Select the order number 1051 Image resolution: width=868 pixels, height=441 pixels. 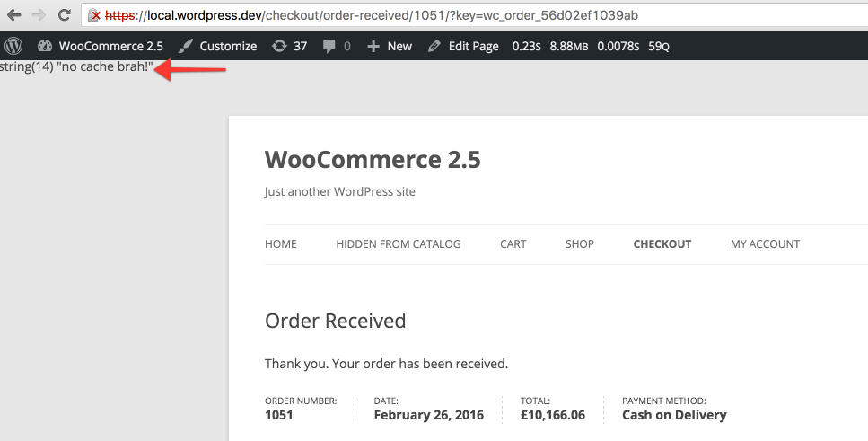[279, 416]
